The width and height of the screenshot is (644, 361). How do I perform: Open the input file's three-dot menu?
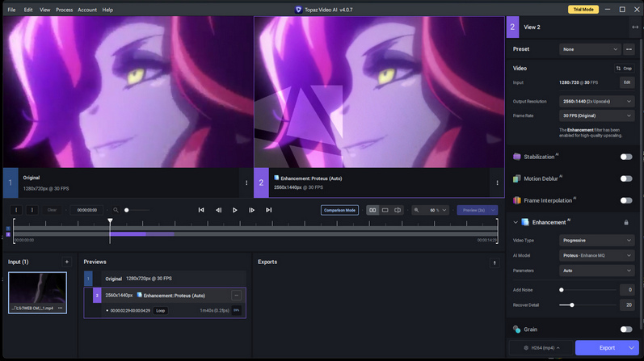tap(61, 308)
